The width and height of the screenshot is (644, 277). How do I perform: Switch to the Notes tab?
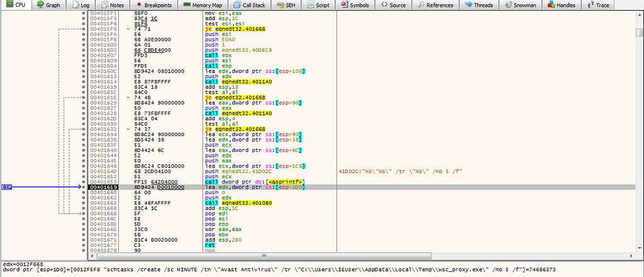(x=113, y=5)
